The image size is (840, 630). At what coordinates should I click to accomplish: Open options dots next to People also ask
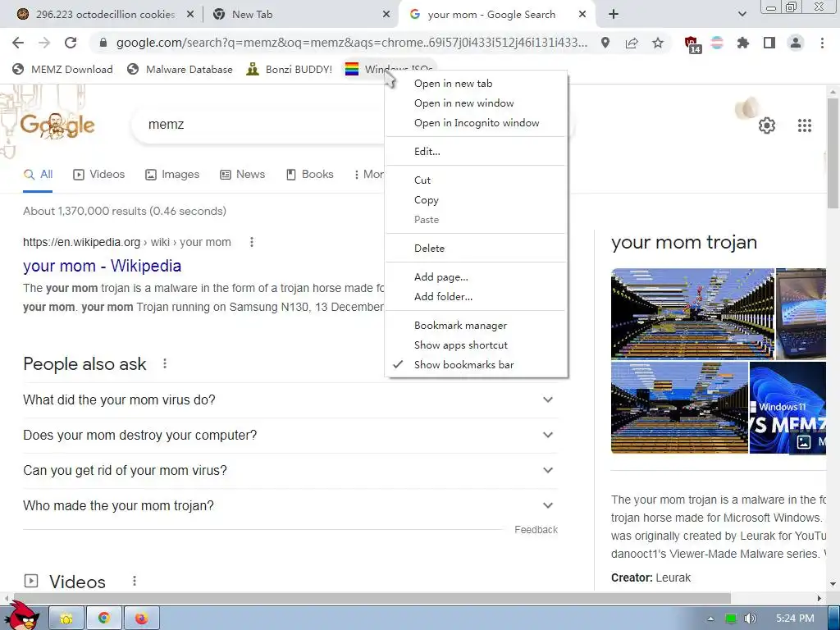click(165, 363)
